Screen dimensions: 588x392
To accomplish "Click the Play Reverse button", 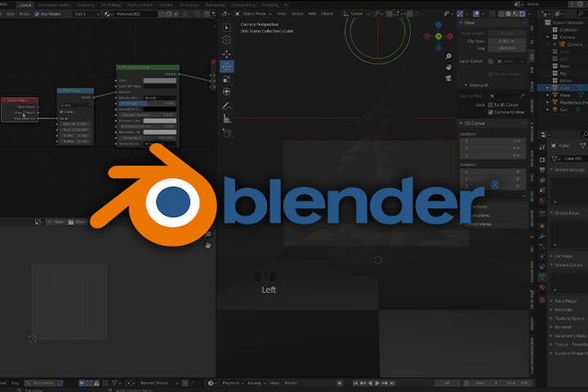I will [x=371, y=383].
